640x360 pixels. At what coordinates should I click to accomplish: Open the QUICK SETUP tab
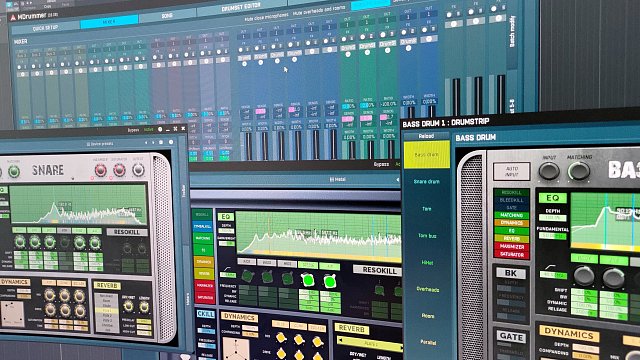click(x=45, y=28)
